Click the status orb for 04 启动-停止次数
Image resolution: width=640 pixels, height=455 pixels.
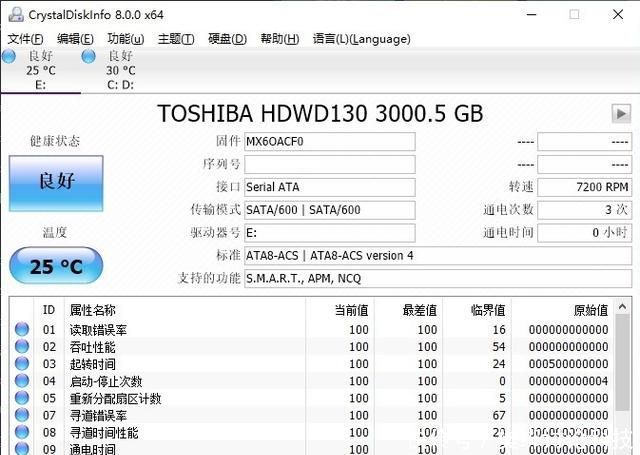[22, 380]
